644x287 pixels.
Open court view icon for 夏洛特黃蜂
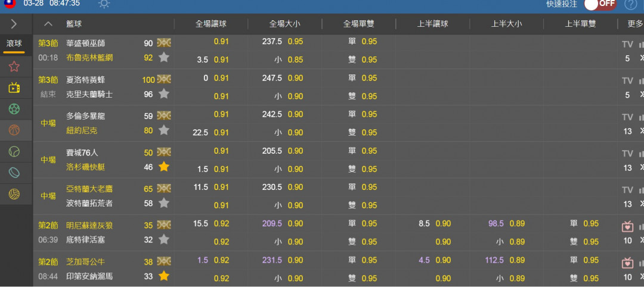[x=164, y=80]
